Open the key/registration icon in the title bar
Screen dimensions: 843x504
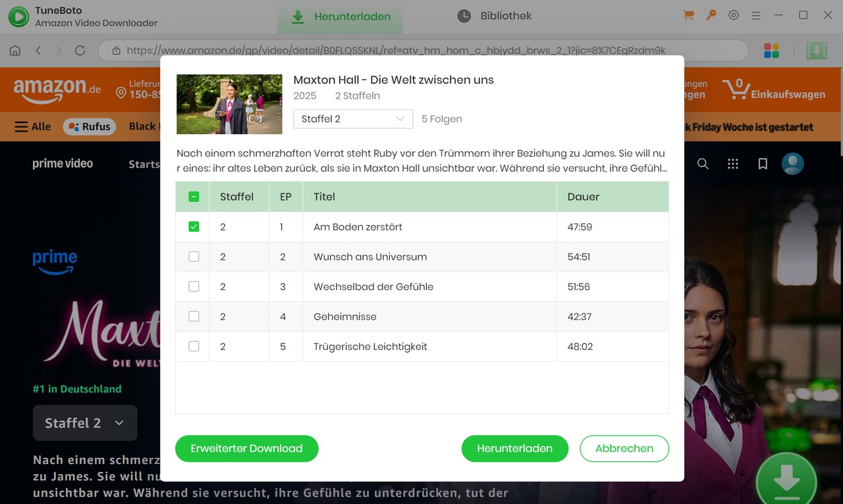tap(711, 14)
